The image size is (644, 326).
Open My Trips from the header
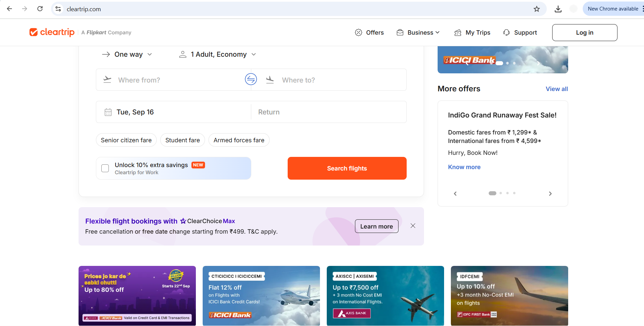473,33
